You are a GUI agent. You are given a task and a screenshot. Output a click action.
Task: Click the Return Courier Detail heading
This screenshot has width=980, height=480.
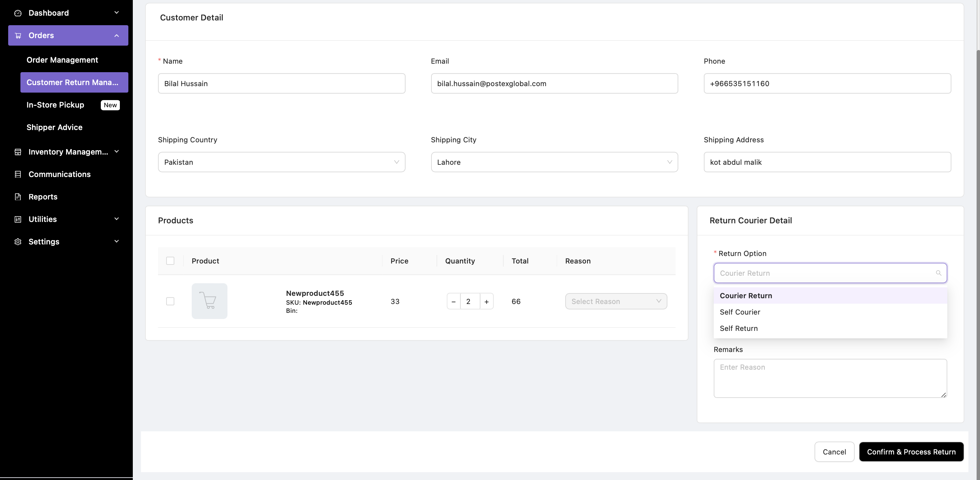750,221
